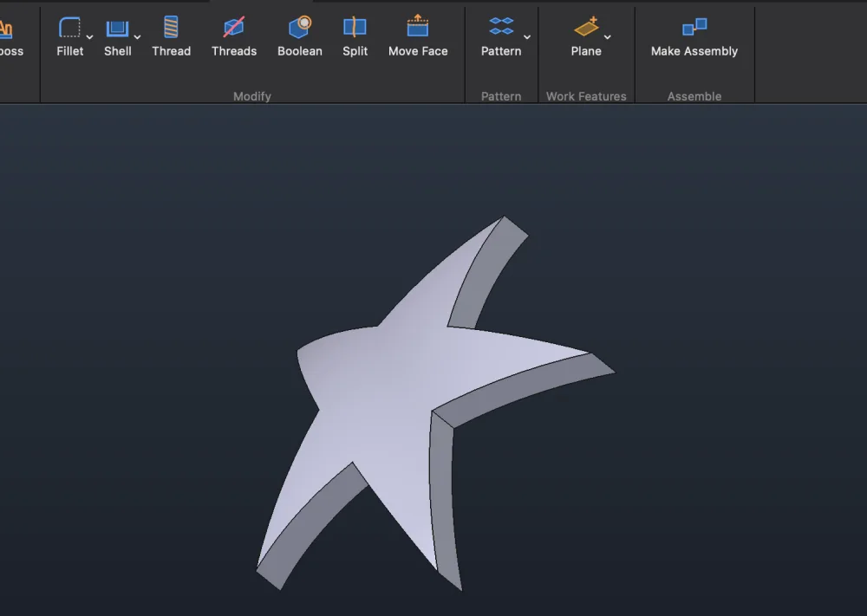
Task: Expand the Plane dropdown arrow
Action: [x=607, y=37]
